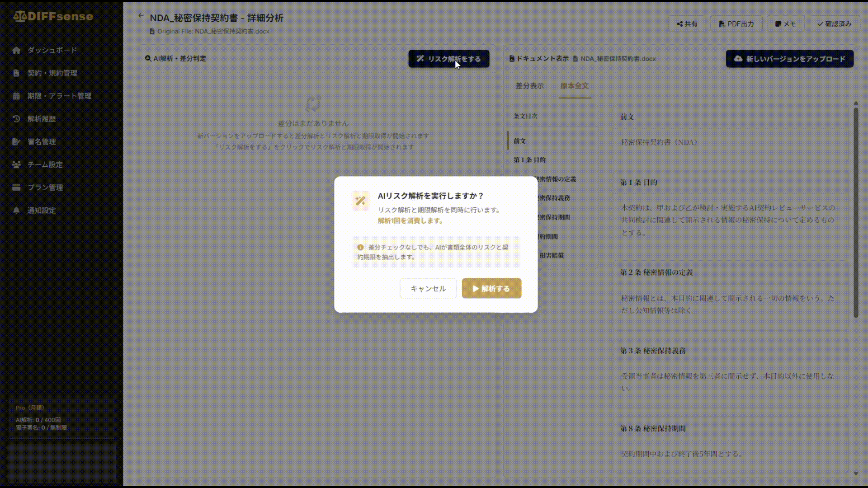Click 期限・アラート管理 calendar icon
The height and width of the screenshot is (488, 868).
click(17, 96)
